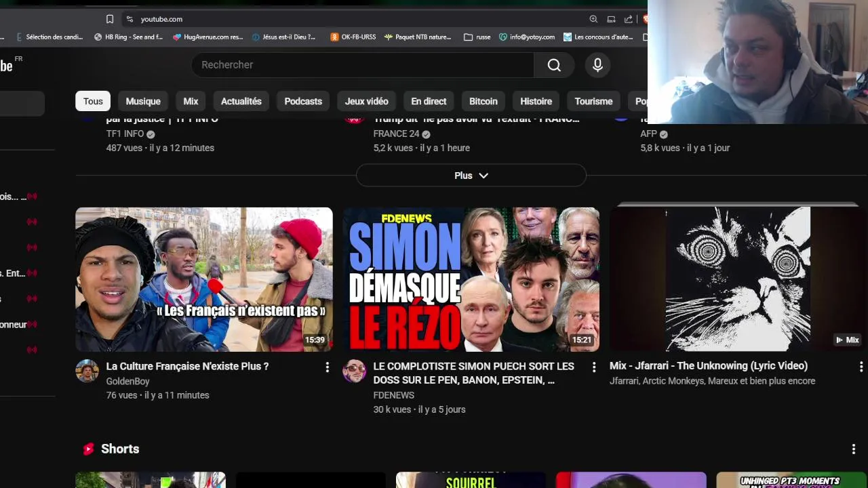Click the YouTube search magnifier button
This screenshot has height=488, width=868.
tap(554, 64)
